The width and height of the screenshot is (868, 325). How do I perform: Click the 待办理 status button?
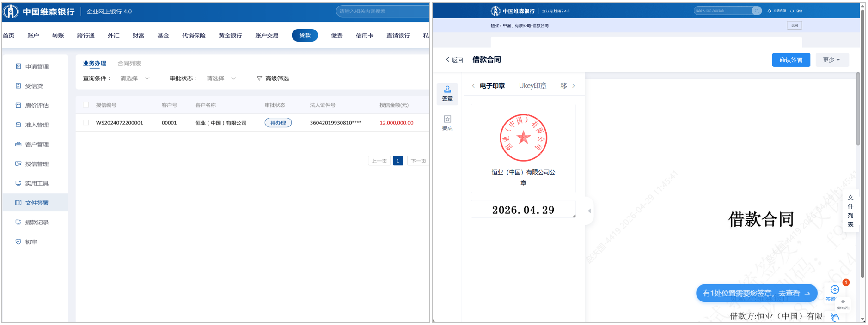pos(278,123)
